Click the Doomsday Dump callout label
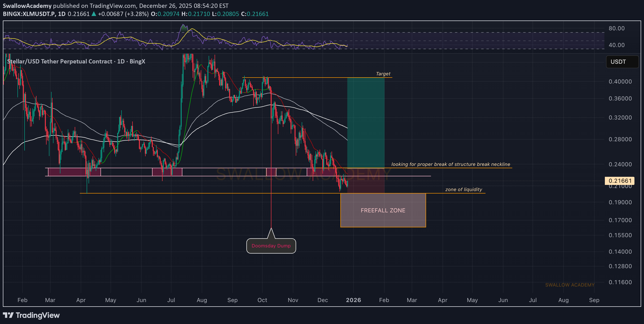 [x=271, y=246]
